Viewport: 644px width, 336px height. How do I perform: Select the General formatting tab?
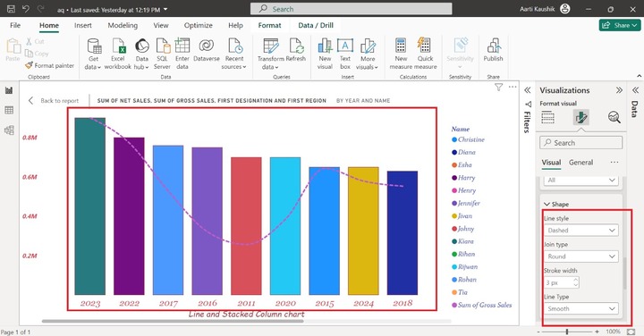click(x=580, y=163)
